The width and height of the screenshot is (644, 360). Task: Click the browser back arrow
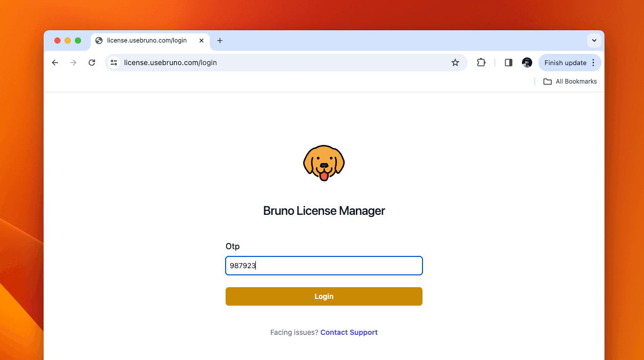click(x=55, y=63)
